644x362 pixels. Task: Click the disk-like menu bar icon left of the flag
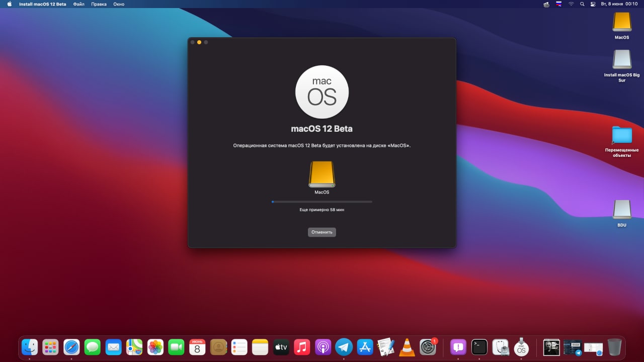[x=547, y=4]
